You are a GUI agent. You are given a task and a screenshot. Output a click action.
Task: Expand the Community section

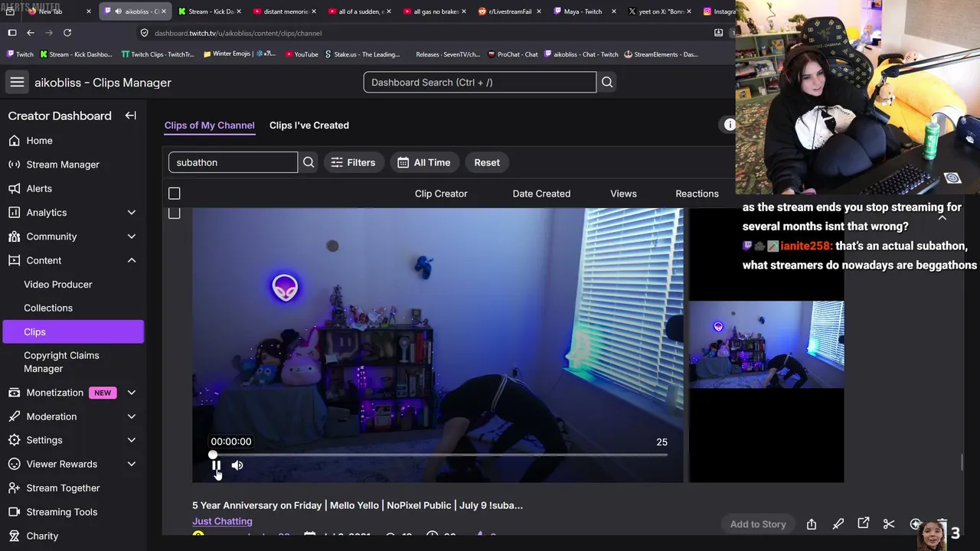pyautogui.click(x=131, y=236)
